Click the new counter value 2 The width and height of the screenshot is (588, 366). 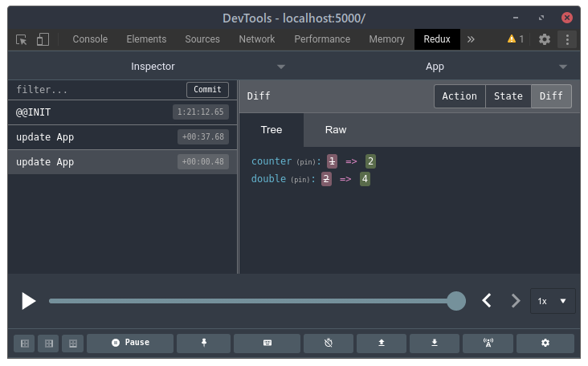pos(370,161)
